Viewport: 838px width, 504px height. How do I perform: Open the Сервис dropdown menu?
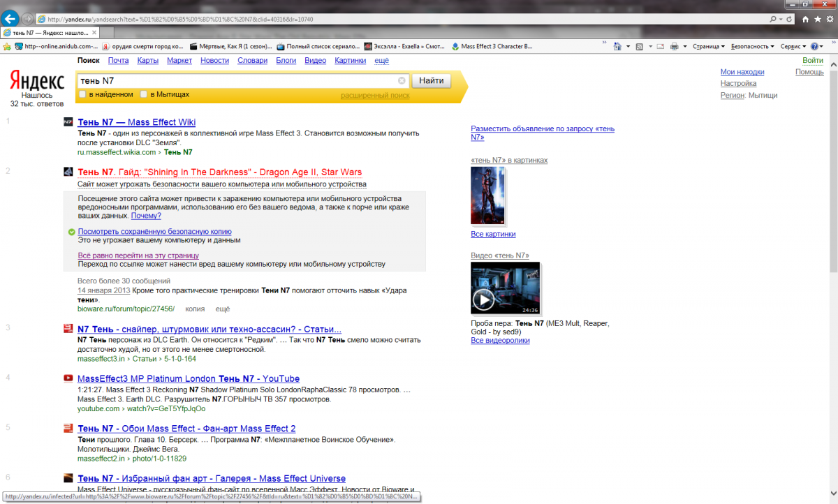pos(793,47)
